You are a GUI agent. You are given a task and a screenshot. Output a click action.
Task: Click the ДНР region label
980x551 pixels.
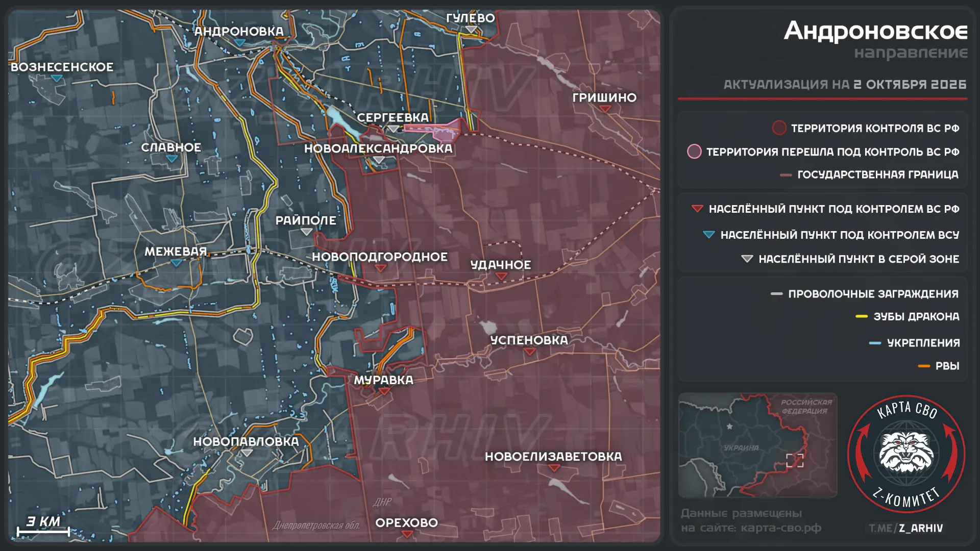coord(382,502)
